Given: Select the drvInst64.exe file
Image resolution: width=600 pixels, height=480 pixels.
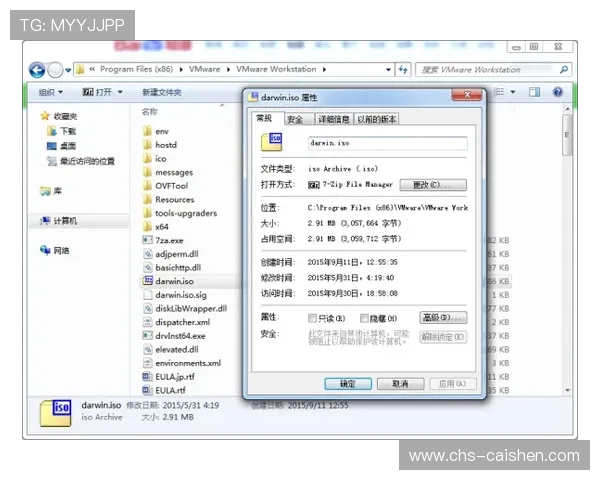Looking at the screenshot, I should coord(174,336).
